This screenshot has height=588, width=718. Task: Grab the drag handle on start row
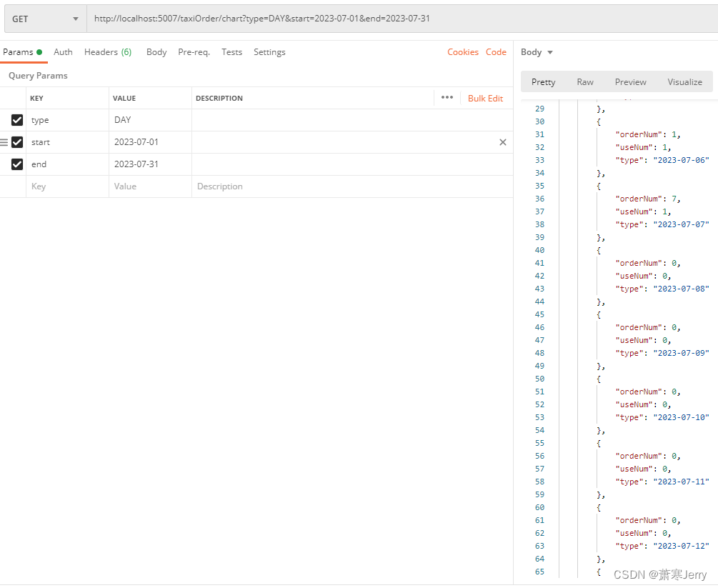[4, 142]
